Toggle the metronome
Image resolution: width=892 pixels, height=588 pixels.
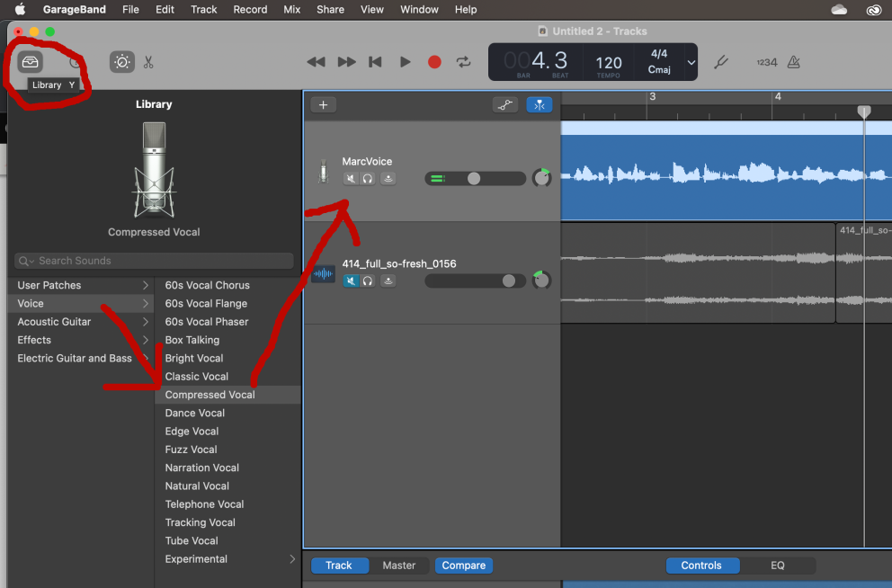794,62
